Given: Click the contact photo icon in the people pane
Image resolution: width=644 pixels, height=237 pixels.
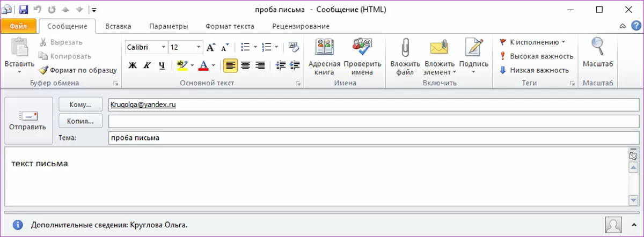Looking at the screenshot, I should click(613, 225).
